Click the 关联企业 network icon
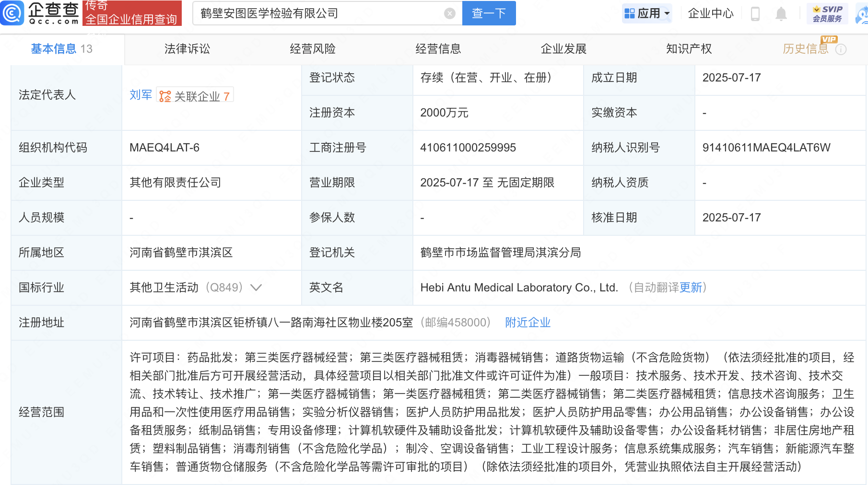 (x=165, y=96)
